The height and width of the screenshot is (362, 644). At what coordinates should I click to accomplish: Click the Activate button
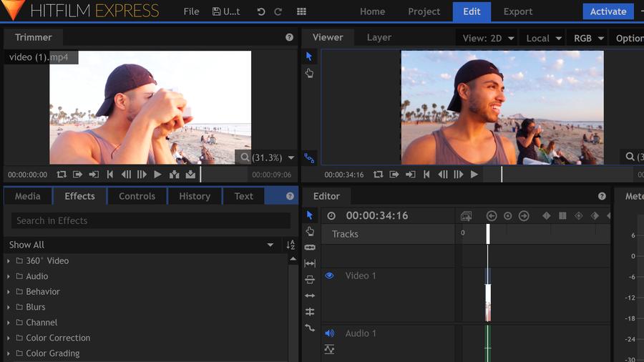[608, 11]
